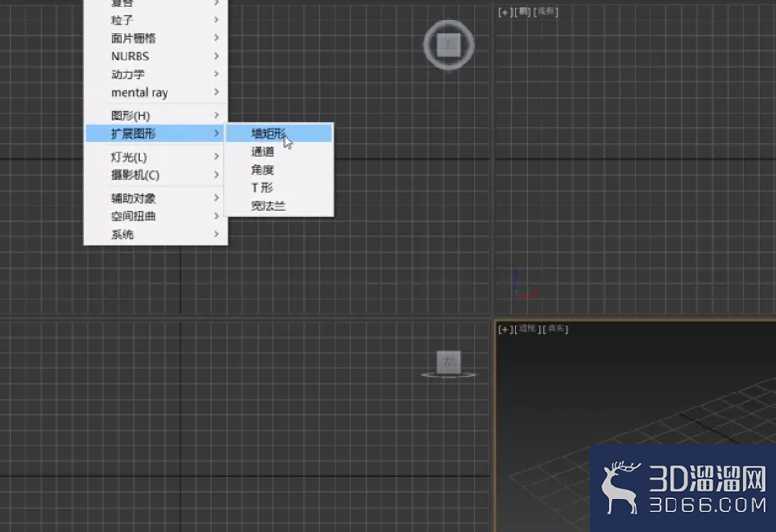Screen dimensions: 776x532
Task: Open the 面片栅格 submenu
Action: [x=156, y=38]
